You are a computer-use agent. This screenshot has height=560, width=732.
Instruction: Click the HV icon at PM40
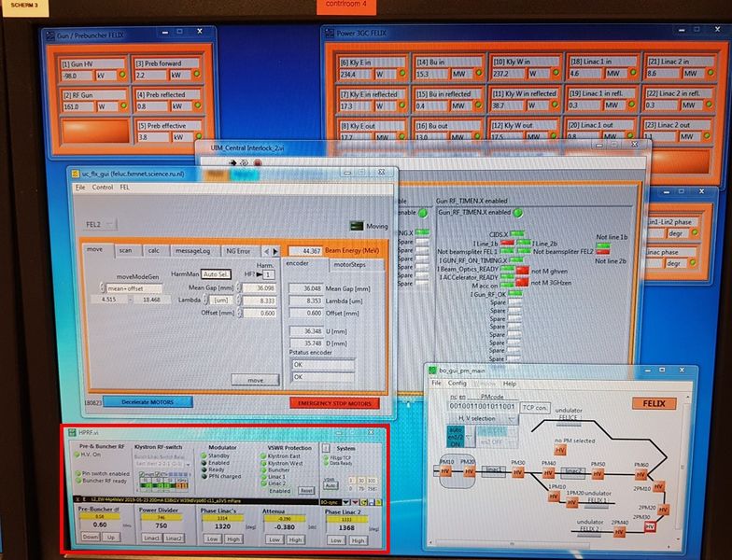(548, 474)
